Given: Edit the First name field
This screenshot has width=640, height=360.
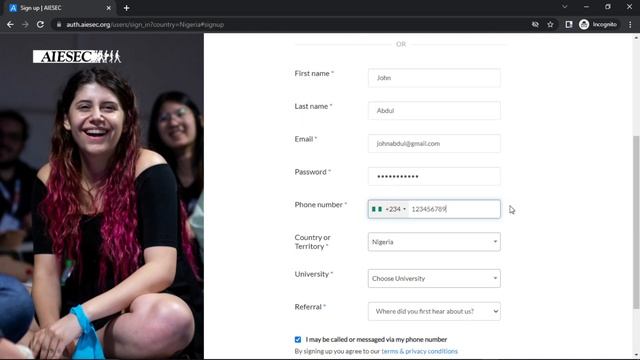Looking at the screenshot, I should pos(434,78).
